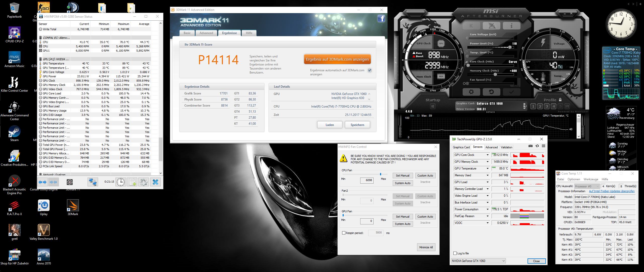Open CPUID CPU-Z desktop icon
This screenshot has height=272, width=644.
pos(14,35)
